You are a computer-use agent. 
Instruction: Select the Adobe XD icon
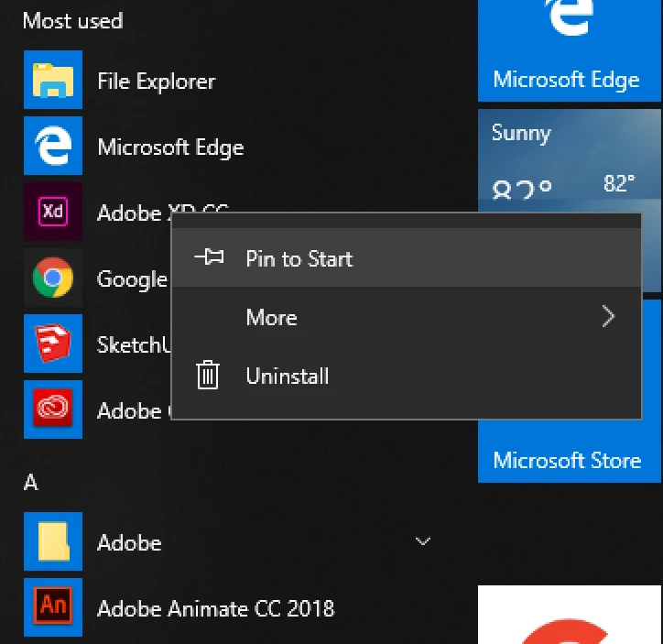coord(53,212)
